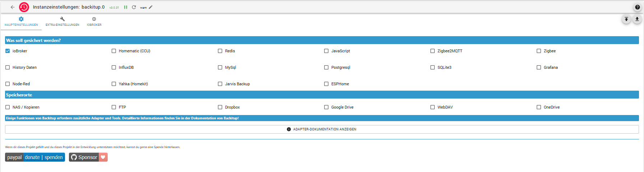This screenshot has width=644, height=172.
Task: Edit the instance log level pencil icon
Action: coord(151,7)
